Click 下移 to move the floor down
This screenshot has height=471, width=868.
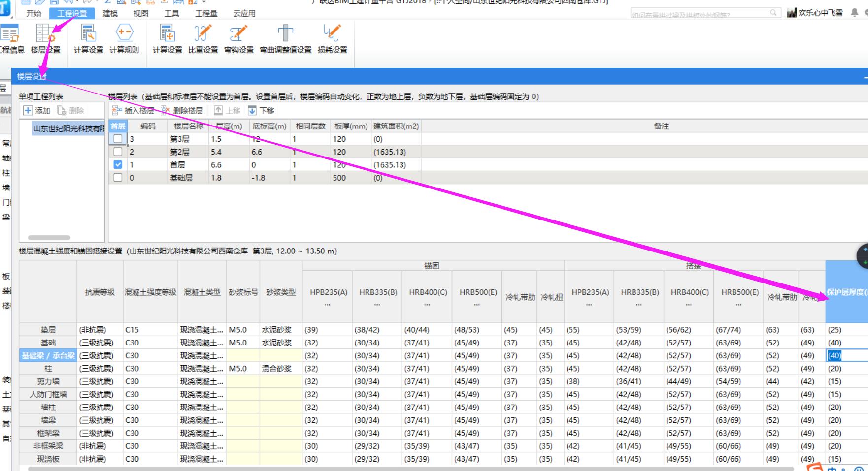(x=261, y=111)
